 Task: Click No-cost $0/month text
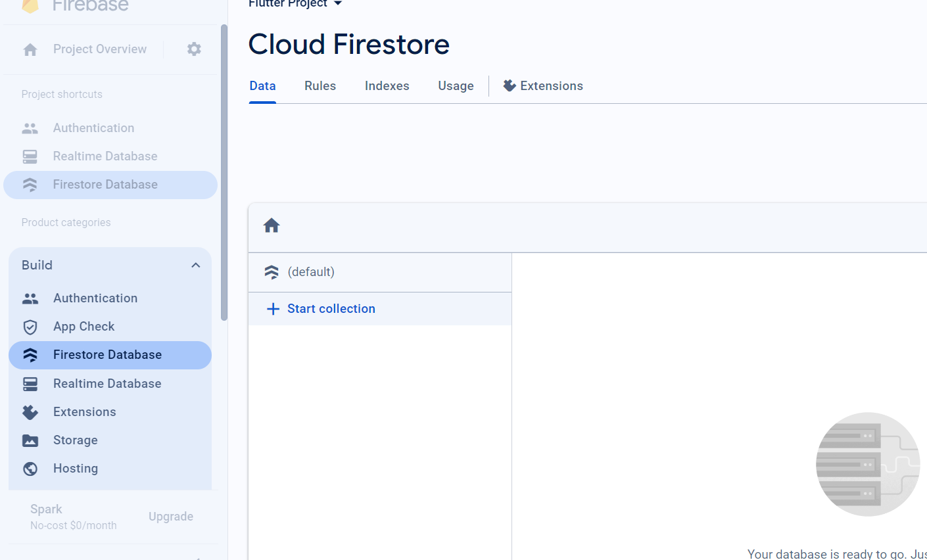(74, 526)
